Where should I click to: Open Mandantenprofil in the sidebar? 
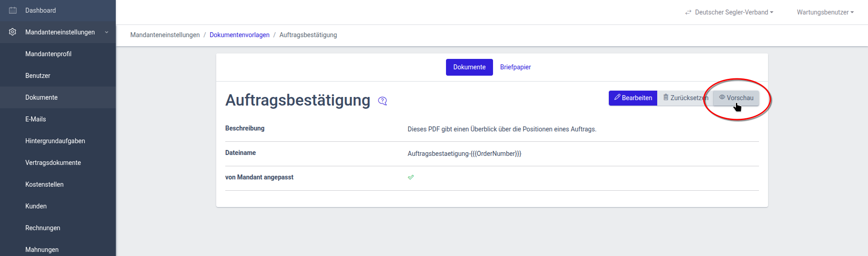tap(48, 54)
